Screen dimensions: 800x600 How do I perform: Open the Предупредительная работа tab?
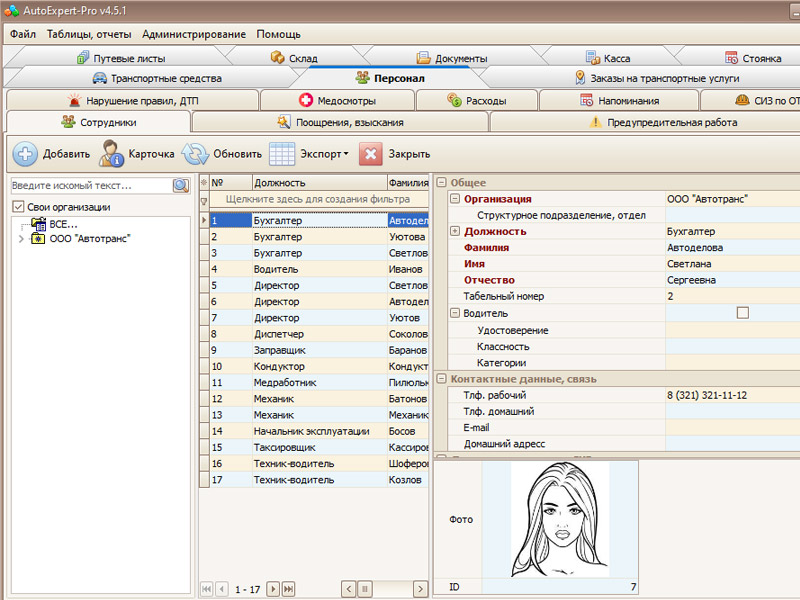click(x=663, y=122)
